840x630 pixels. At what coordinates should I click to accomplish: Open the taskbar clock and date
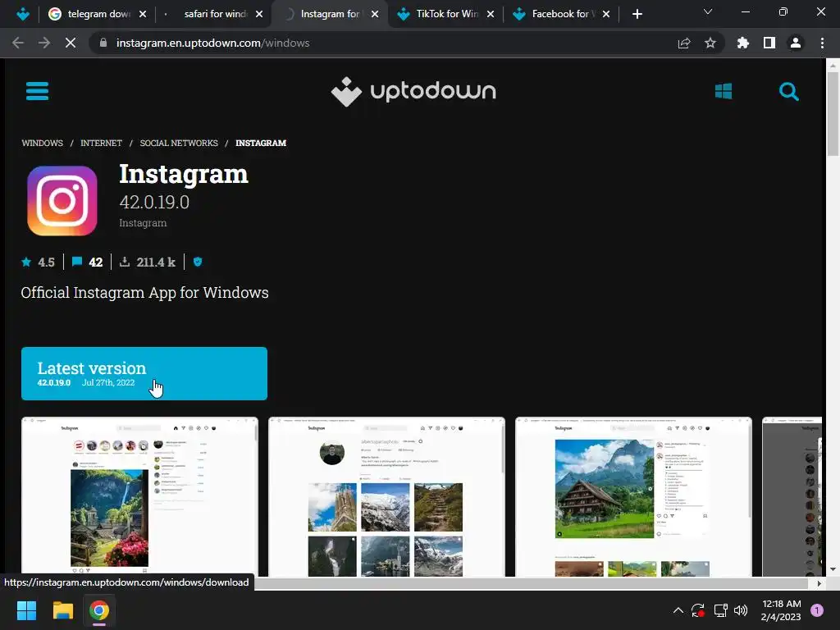781,610
